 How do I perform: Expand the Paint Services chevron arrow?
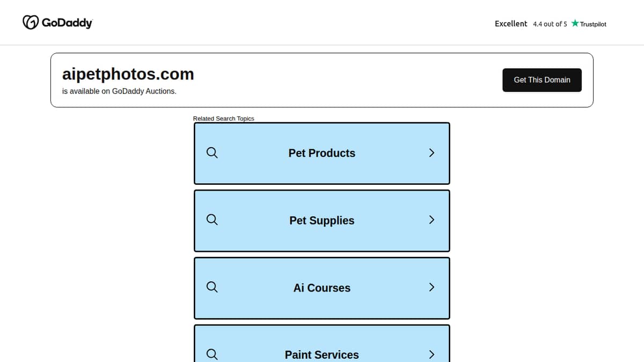pyautogui.click(x=431, y=354)
